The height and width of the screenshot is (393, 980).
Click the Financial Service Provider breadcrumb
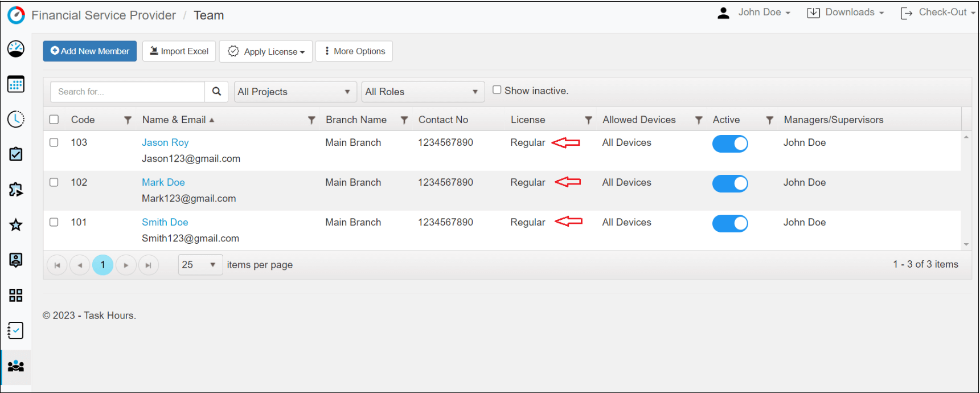tap(104, 15)
